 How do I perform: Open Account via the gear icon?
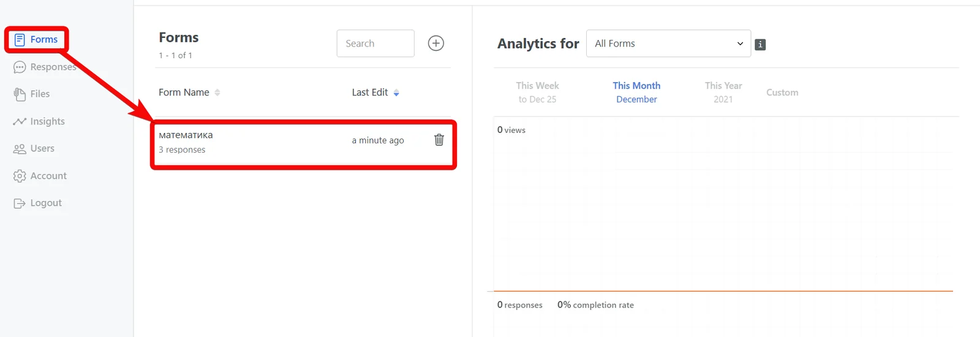pyautogui.click(x=20, y=176)
